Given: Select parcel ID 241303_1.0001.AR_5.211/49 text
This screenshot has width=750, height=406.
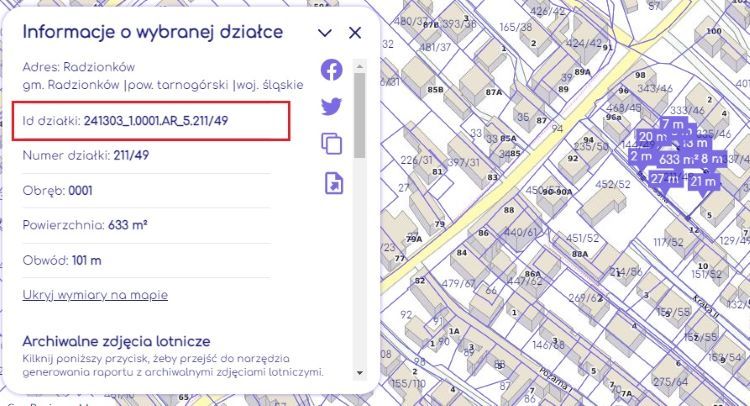Looking at the screenshot, I should point(156,121).
